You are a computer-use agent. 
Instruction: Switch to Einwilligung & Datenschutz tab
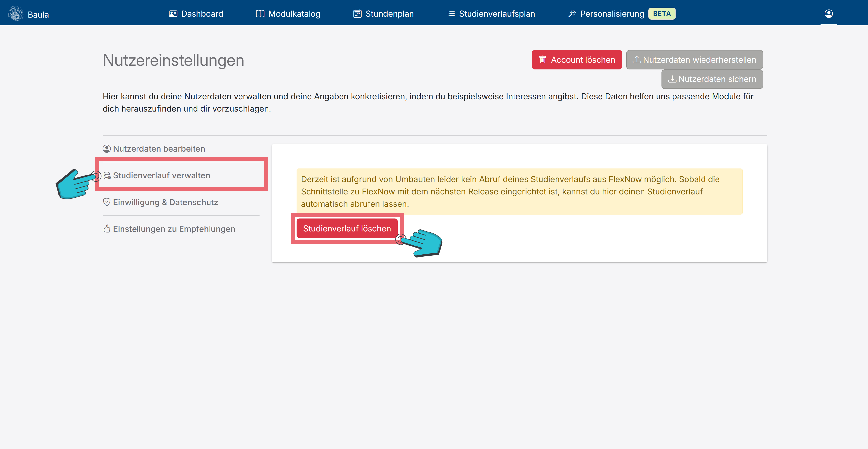[x=181, y=202]
